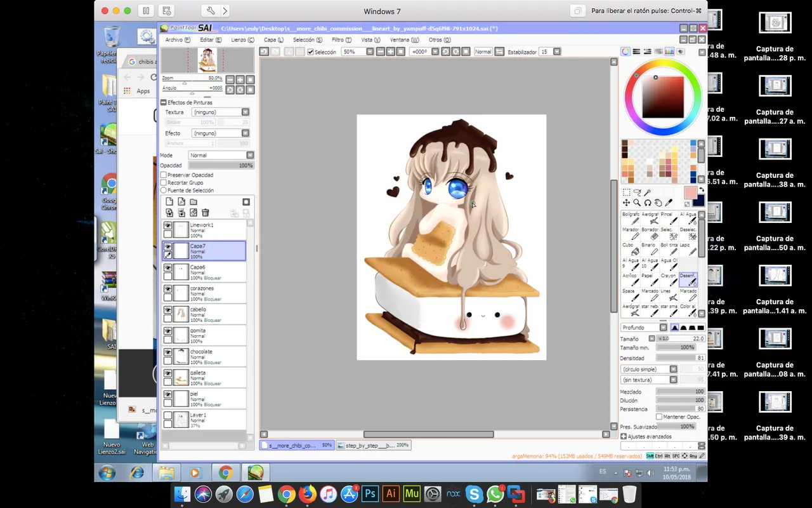Select the Binario pen tool
This screenshot has width=812, height=508.
click(650, 248)
